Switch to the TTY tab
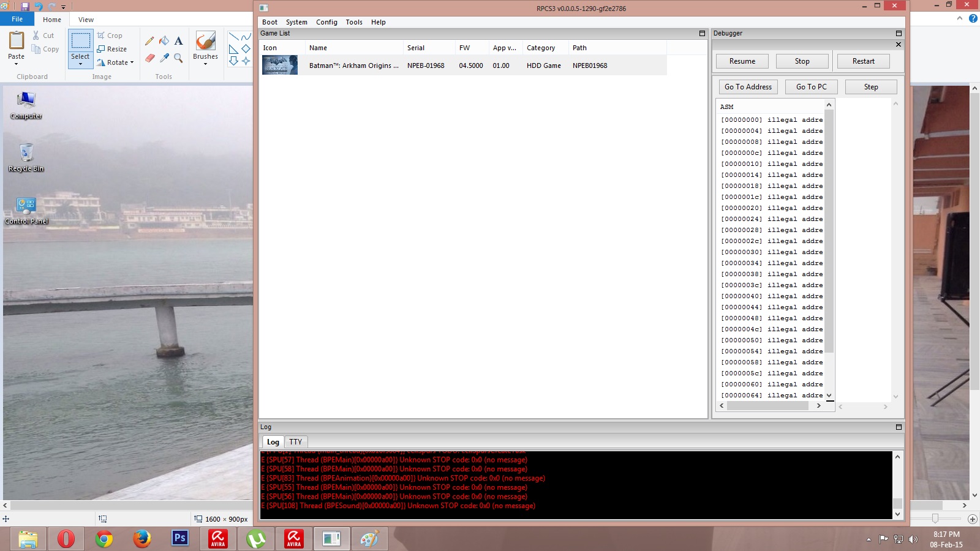The width and height of the screenshot is (980, 551). (295, 442)
